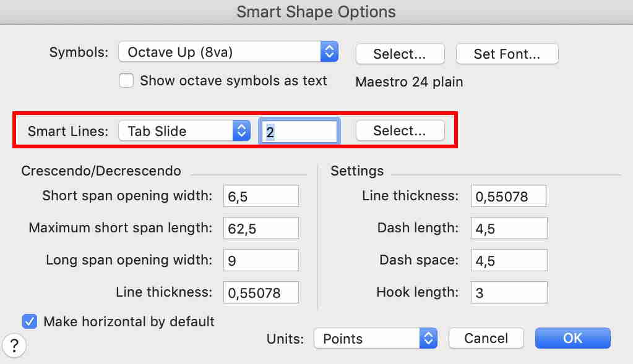
Task: Enable Show octave symbols as text
Action: [126, 81]
